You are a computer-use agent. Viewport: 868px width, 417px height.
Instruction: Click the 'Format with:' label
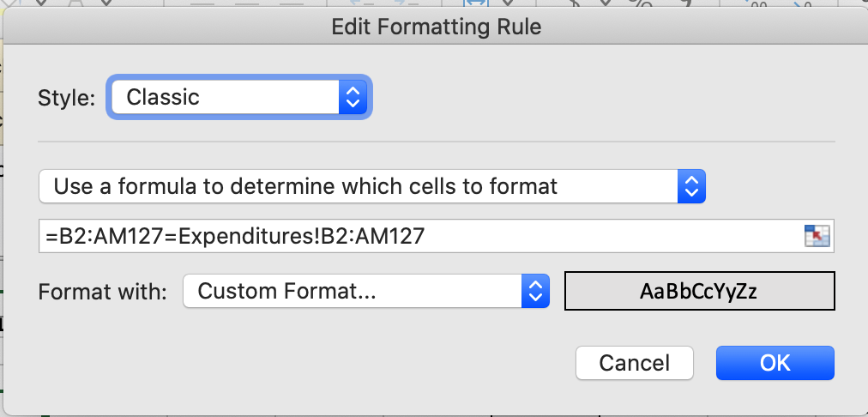click(x=102, y=292)
